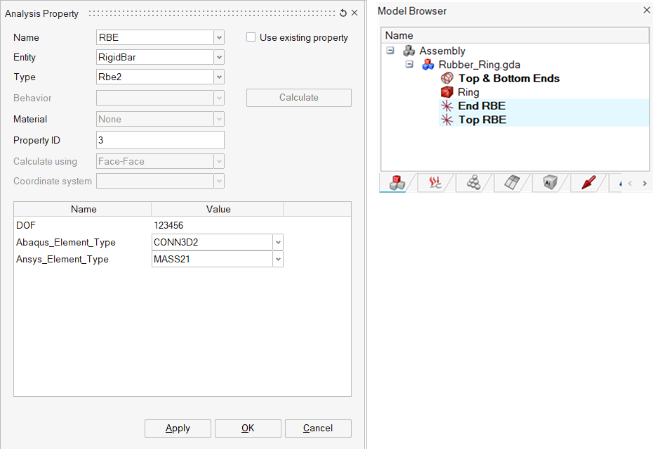Enable Use existing property checkbox

point(251,38)
